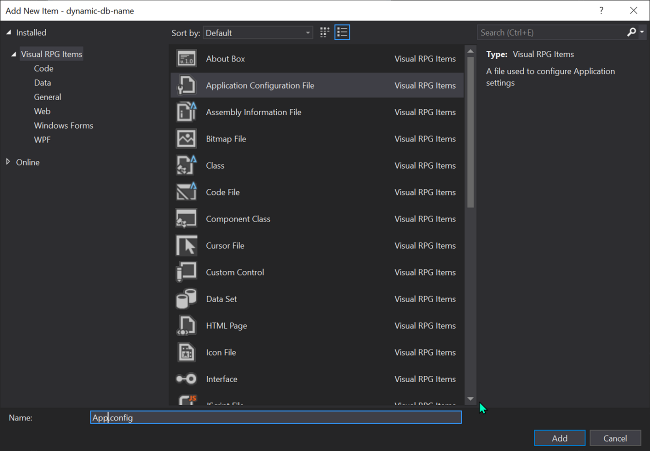This screenshot has width=650, height=451.
Task: Expand the Online section
Action: coord(9,162)
